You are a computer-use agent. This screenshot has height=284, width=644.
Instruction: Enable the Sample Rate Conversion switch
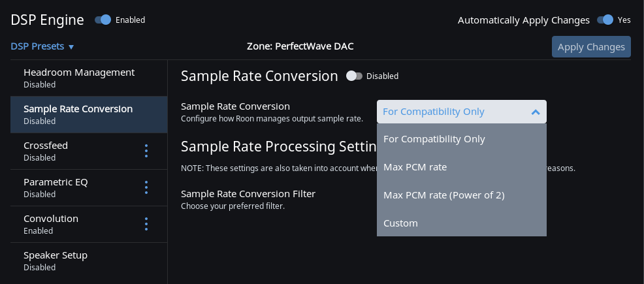354,76
